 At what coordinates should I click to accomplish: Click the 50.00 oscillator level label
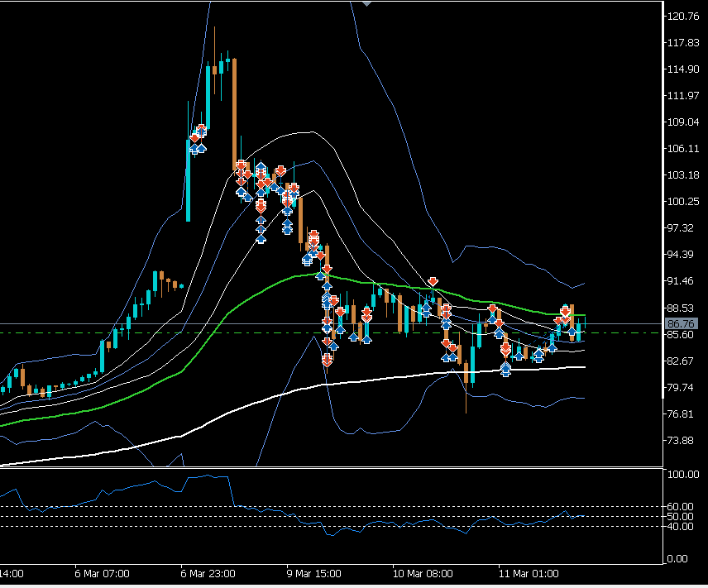(681, 516)
